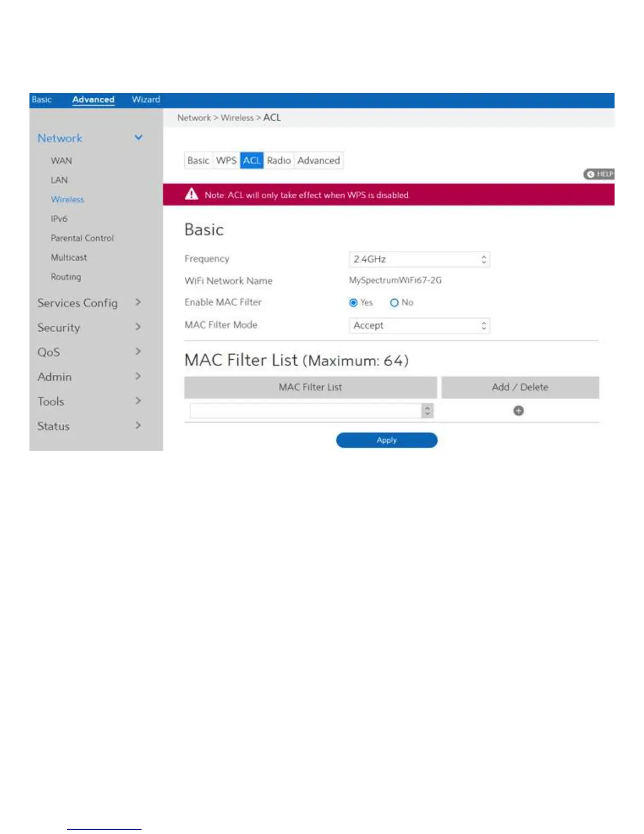
Task: Click the Network sidebar heading
Action: (60, 138)
